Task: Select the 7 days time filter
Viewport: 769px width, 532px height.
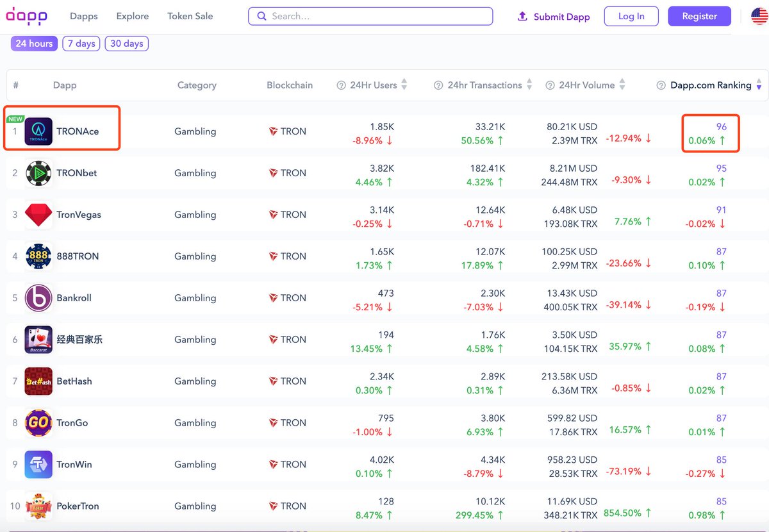Action: (81, 44)
